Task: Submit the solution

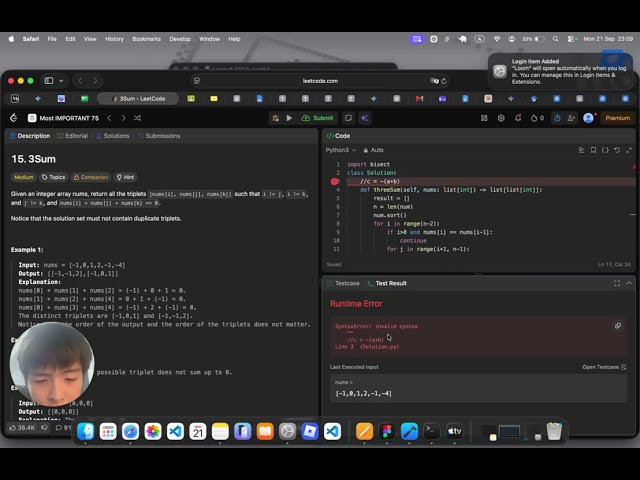Action: (318, 118)
